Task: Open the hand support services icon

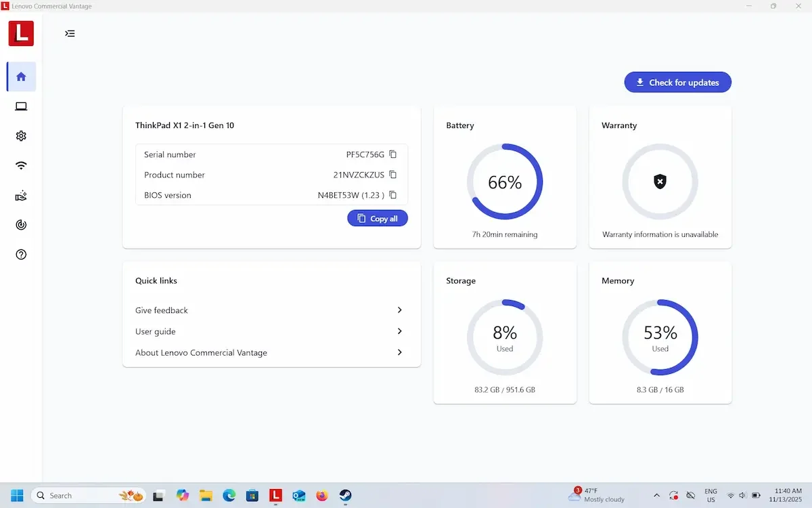Action: point(21,196)
